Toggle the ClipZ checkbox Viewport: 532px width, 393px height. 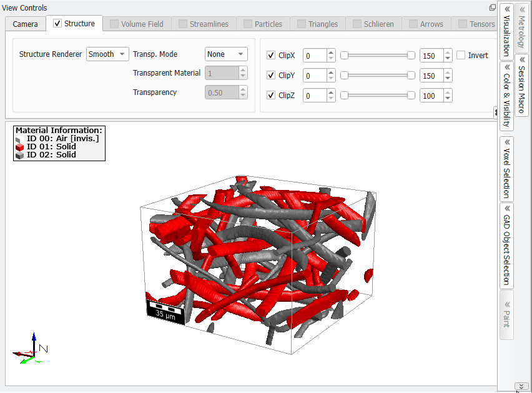pos(271,96)
